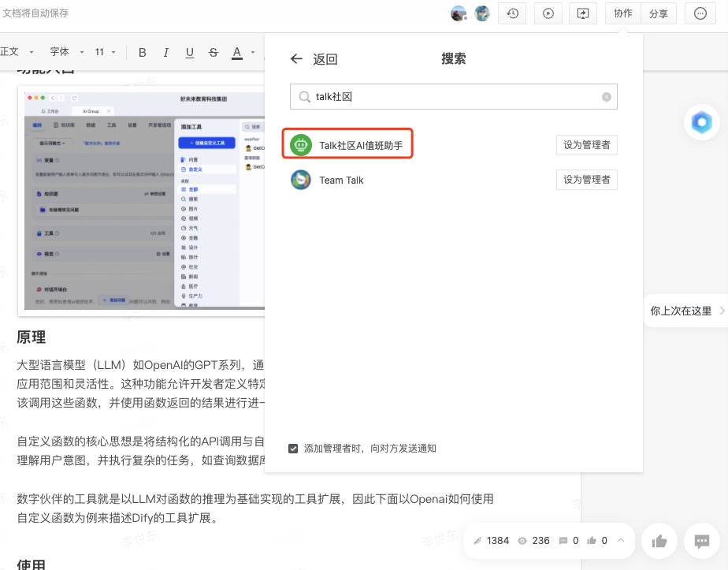Open the 分享 share tab
Image resolution: width=728 pixels, height=570 pixels.
pos(659,13)
